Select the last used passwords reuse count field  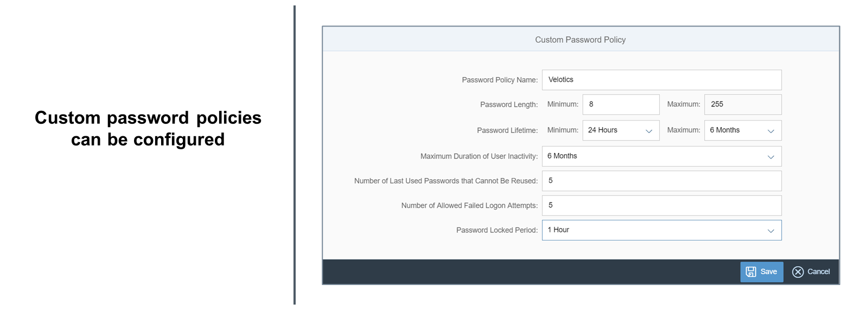coord(662,181)
